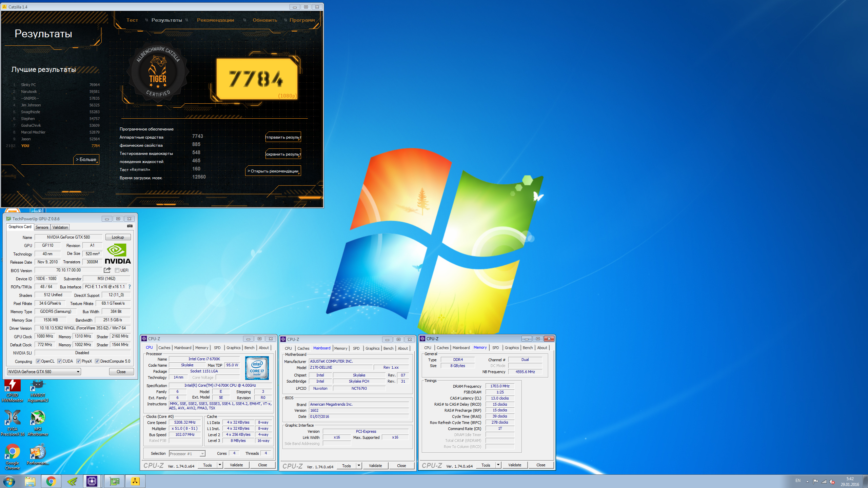Click Tools button in the Mainboard CPU-Z window
The width and height of the screenshot is (868, 488).
[347, 466]
